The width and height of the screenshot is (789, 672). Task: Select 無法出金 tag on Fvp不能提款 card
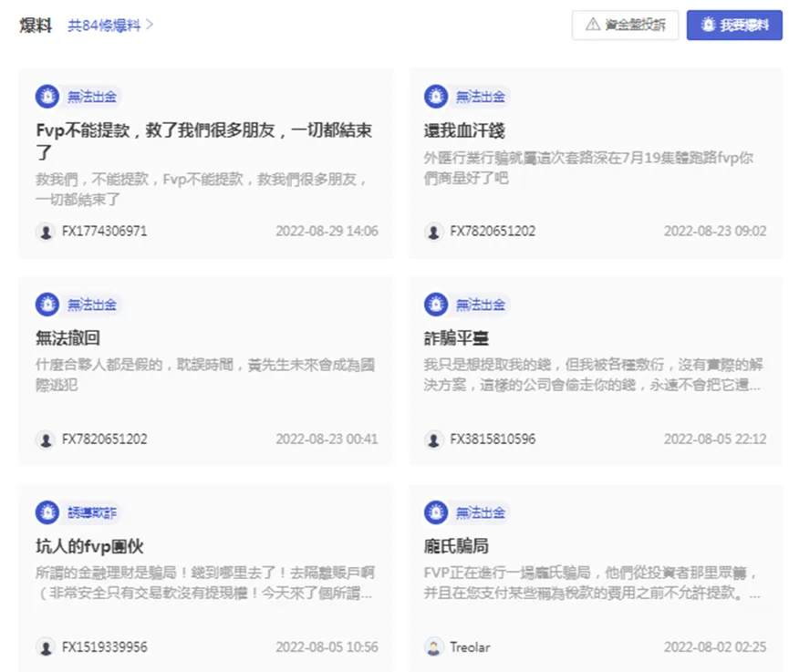[x=92, y=97]
